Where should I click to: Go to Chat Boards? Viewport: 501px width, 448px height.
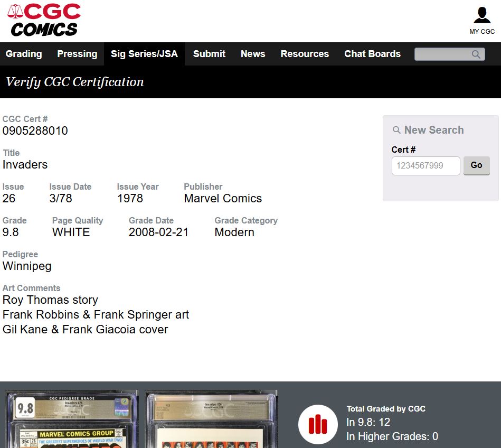tap(373, 54)
